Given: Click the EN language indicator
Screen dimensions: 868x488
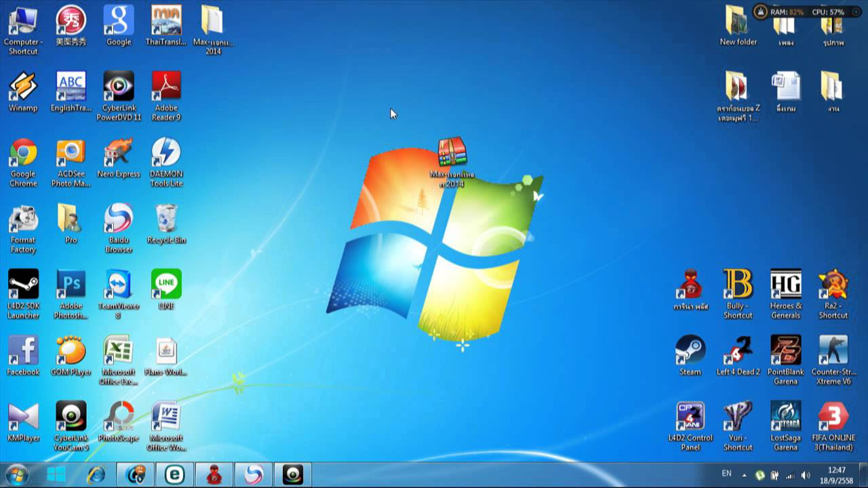Looking at the screenshot, I should [x=726, y=474].
